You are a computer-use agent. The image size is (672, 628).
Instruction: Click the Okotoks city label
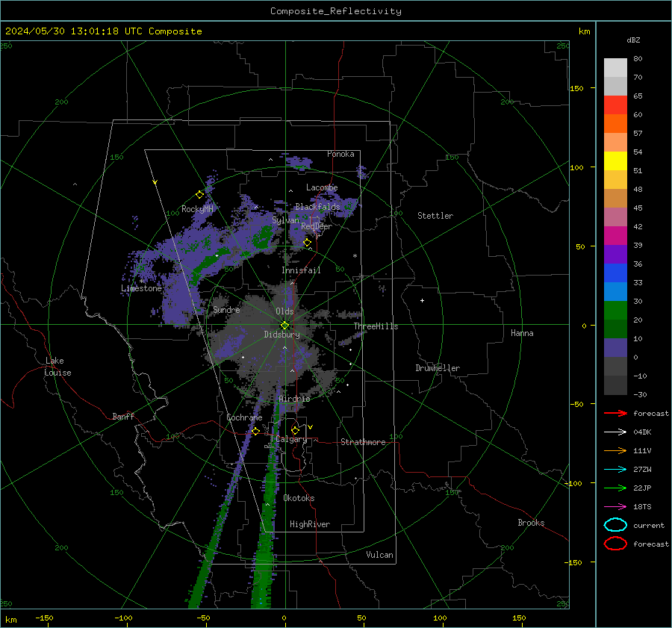pyautogui.click(x=299, y=498)
